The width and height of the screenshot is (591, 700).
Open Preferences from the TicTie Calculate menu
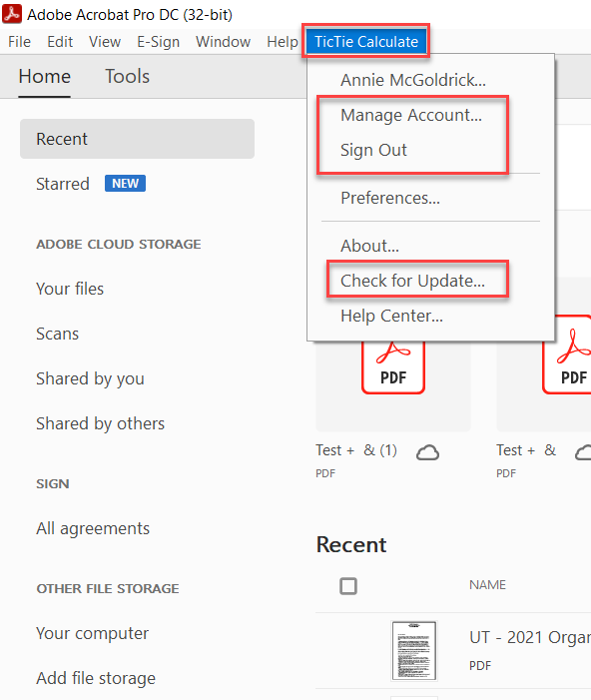(x=390, y=198)
